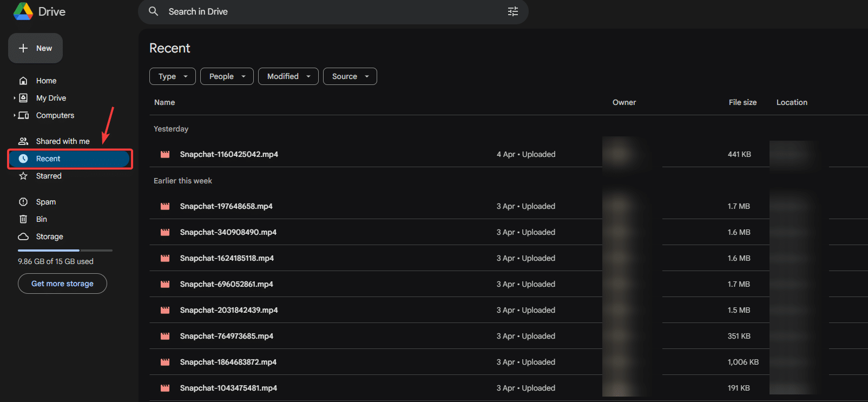
Task: Click the Storage cloud icon
Action: point(23,236)
